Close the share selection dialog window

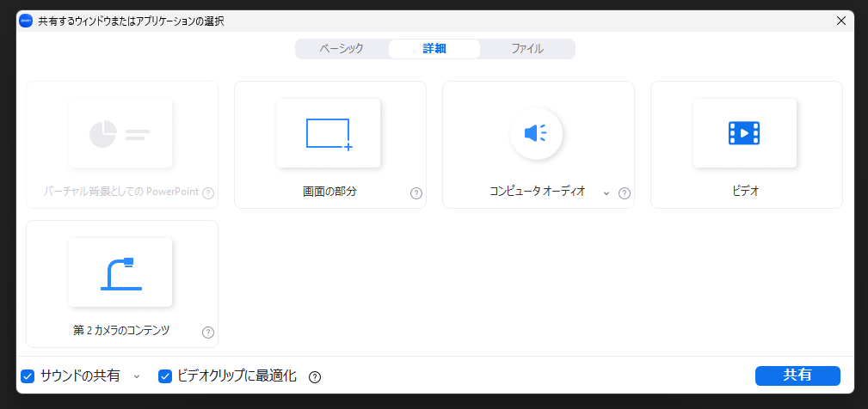[x=841, y=21]
